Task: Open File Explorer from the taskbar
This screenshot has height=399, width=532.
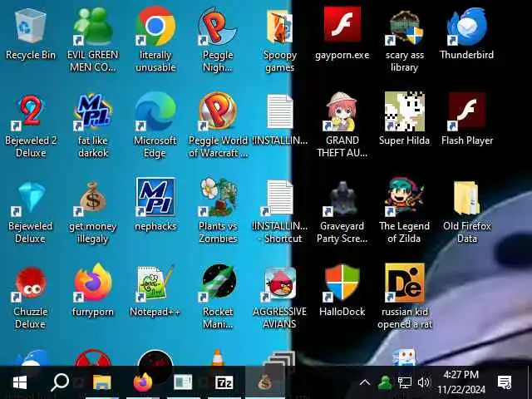Action: 101,382
